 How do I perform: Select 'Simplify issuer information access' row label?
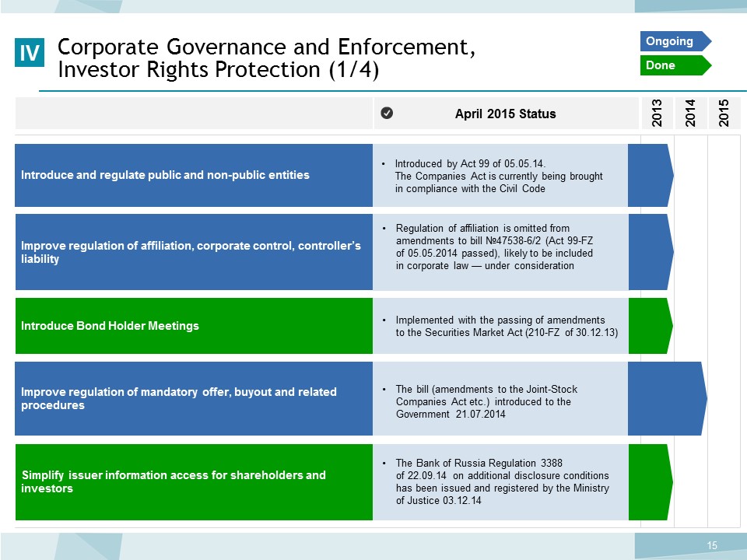click(194, 482)
